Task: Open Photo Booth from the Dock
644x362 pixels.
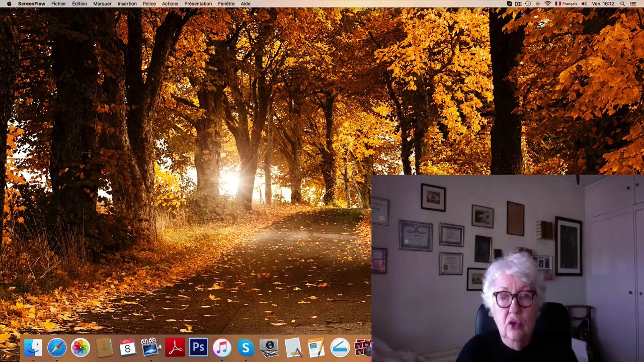Action: pos(363,347)
